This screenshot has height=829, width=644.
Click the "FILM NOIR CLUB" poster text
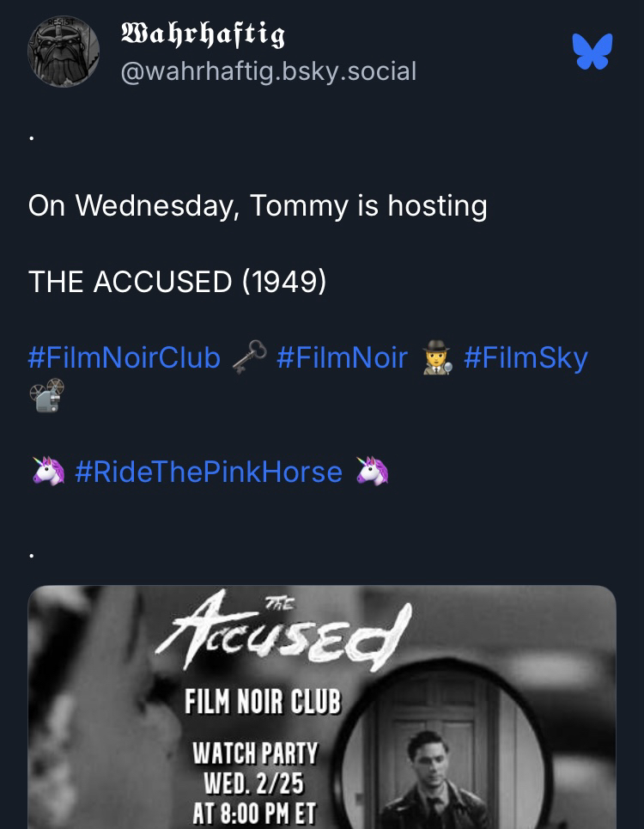(x=264, y=703)
